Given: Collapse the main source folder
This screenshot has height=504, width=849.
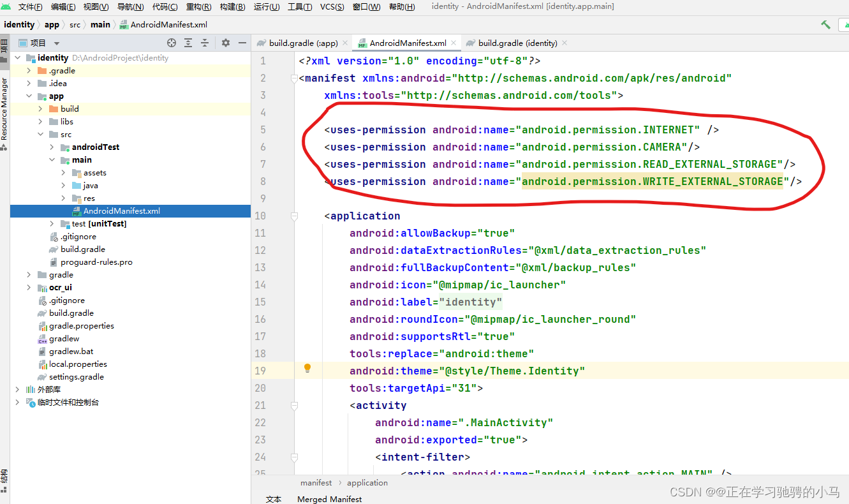Looking at the screenshot, I should pyautogui.click(x=52, y=160).
